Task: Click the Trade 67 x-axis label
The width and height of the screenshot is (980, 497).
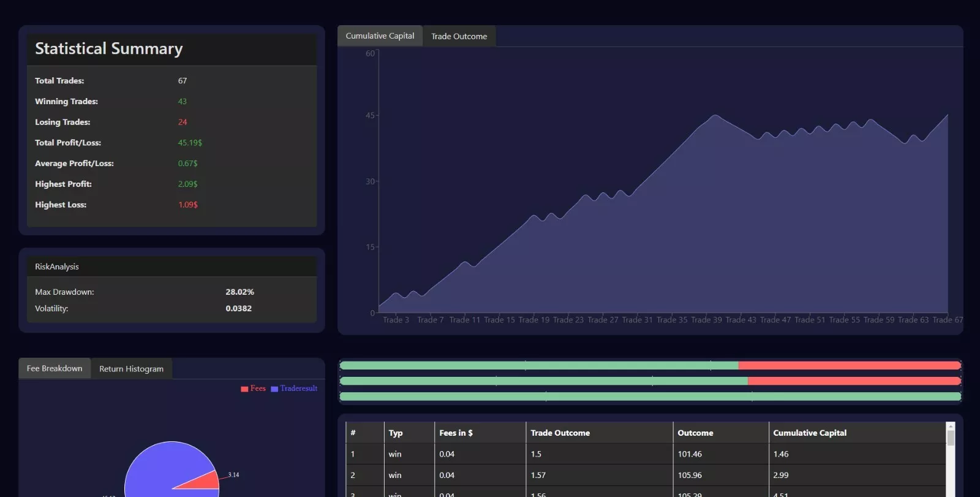Action: click(948, 320)
